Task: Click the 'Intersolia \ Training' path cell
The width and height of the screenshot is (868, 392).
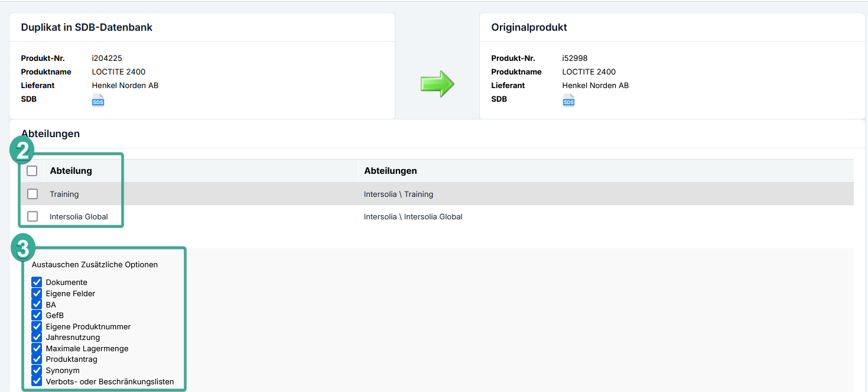Action: click(399, 194)
